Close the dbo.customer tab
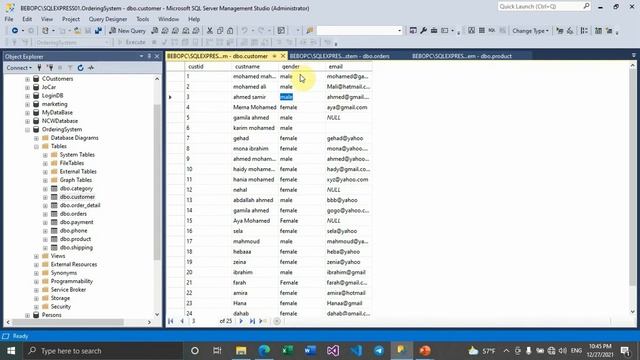Screen dimensions: 640x360 tap(283, 56)
